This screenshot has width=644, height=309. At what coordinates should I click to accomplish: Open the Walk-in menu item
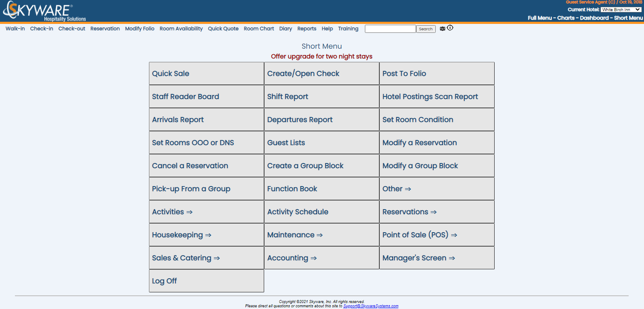[15, 29]
